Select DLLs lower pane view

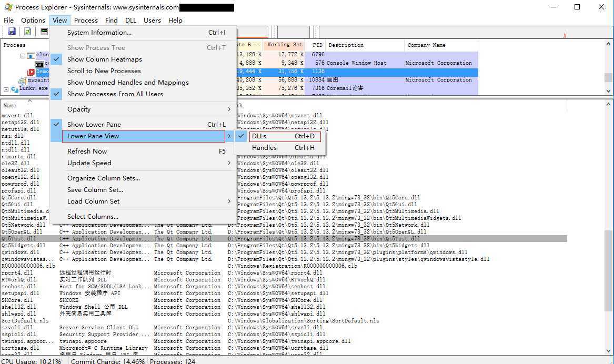coord(280,136)
